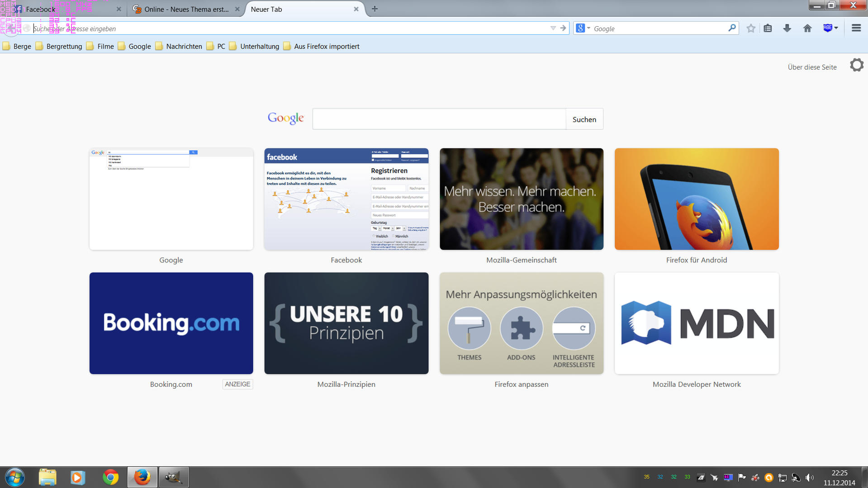868x488 pixels.
Task: Switch to Online - Neues Thema tab
Action: [x=186, y=9]
